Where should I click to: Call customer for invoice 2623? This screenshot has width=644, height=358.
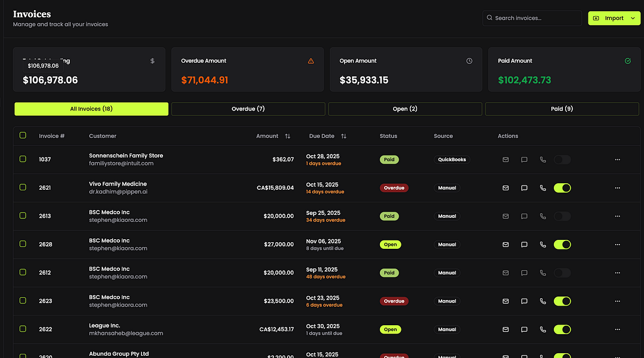543,301
